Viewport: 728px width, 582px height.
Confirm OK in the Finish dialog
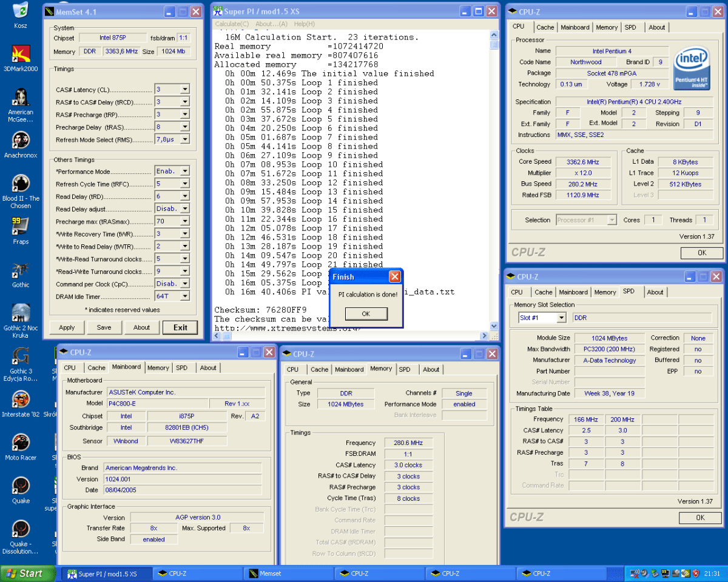(366, 314)
